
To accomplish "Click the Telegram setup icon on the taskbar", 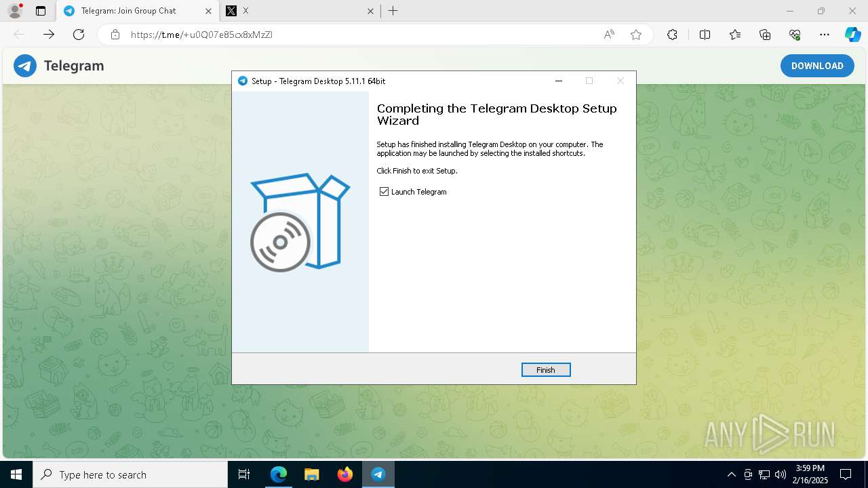I will pos(378,474).
